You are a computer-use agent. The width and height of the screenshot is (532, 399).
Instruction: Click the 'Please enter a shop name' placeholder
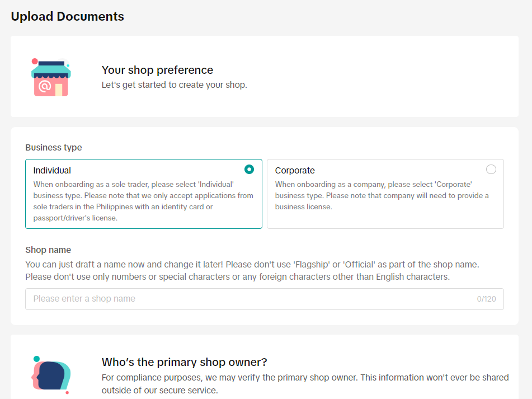tap(84, 298)
